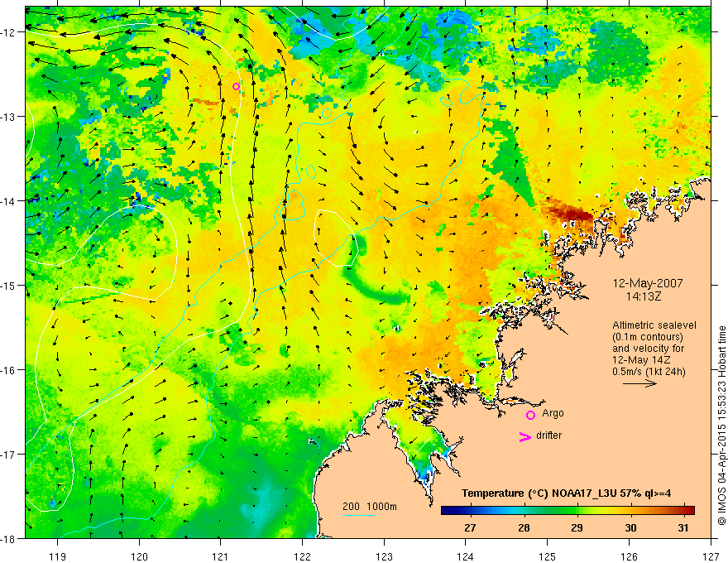Click the temperature color bar
This screenshot has width=728, height=563.
(x=568, y=511)
